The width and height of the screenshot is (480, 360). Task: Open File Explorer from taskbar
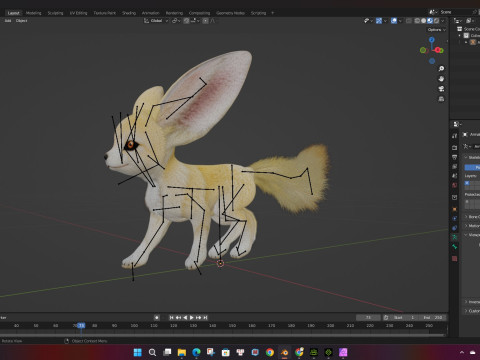tap(182, 352)
